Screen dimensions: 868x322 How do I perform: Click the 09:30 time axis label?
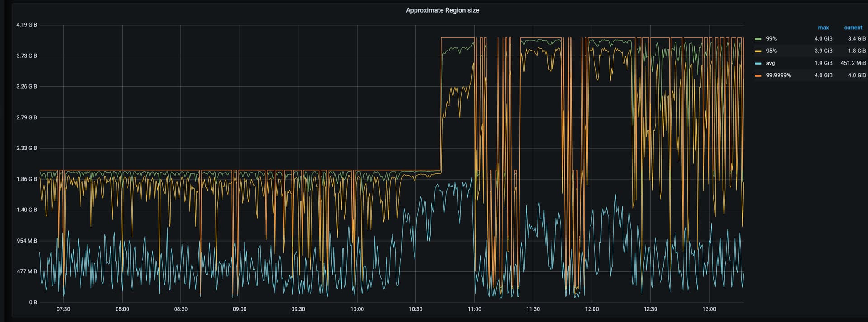coord(298,309)
